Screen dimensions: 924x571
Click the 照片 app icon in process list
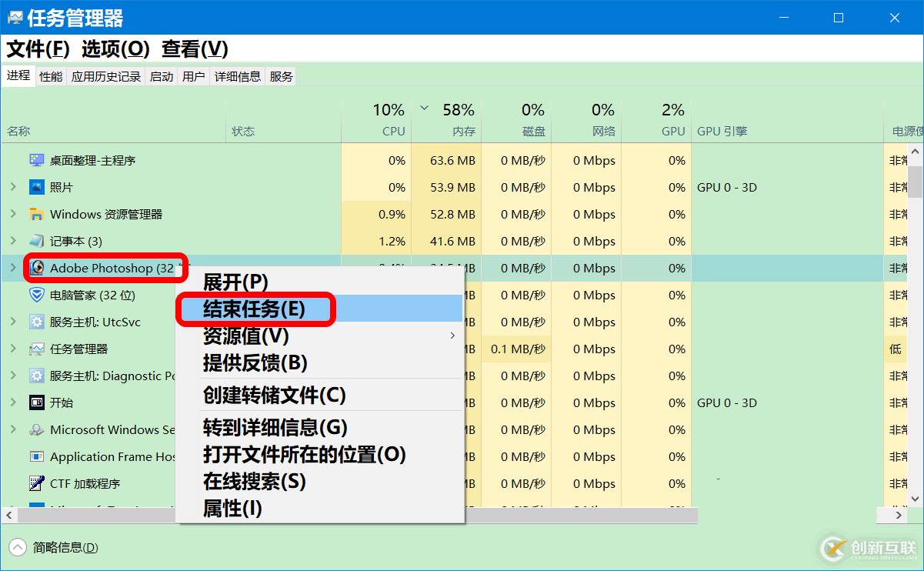click(x=35, y=187)
